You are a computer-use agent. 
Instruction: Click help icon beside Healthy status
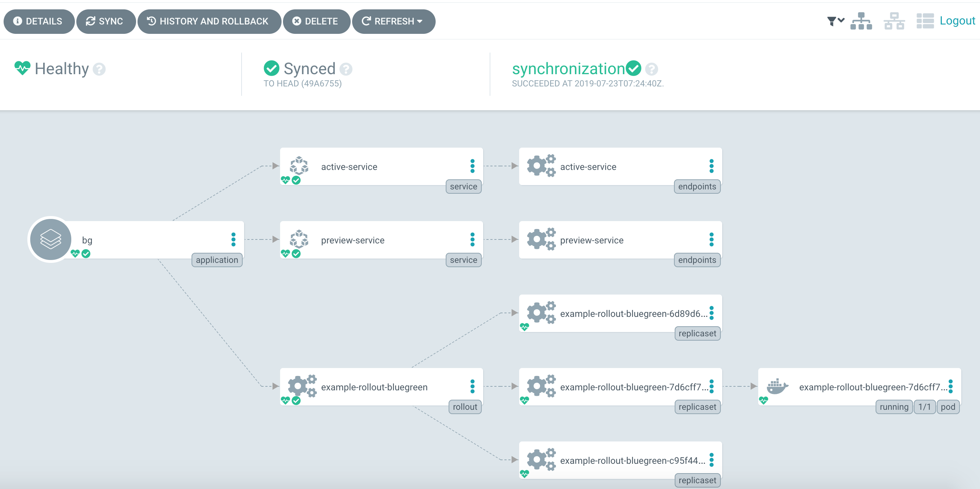pyautogui.click(x=99, y=69)
